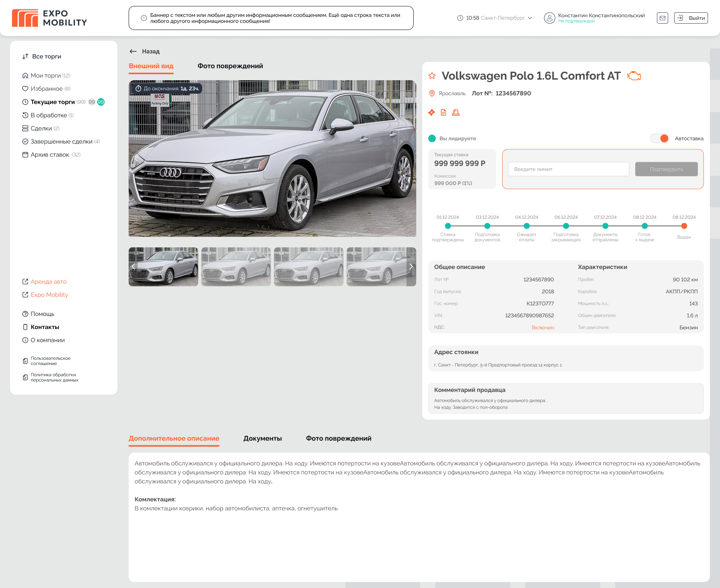Click the next arrow on thumbnail carousel

(411, 266)
